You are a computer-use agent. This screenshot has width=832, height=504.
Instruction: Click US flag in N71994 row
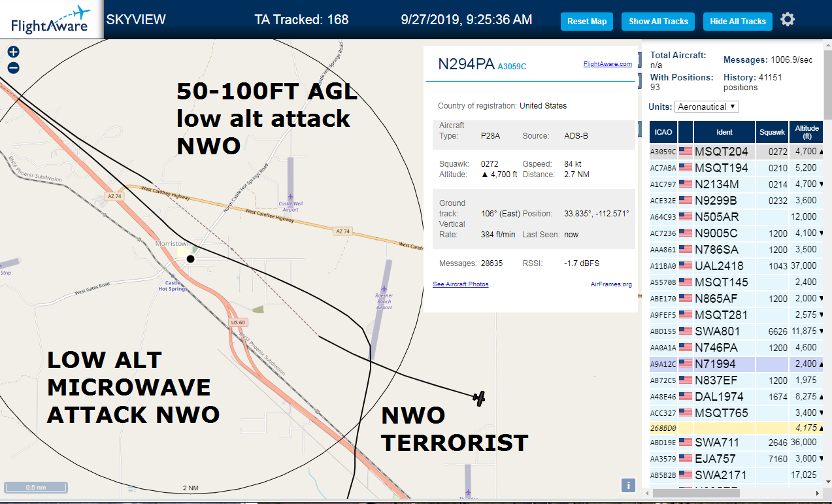(x=686, y=364)
